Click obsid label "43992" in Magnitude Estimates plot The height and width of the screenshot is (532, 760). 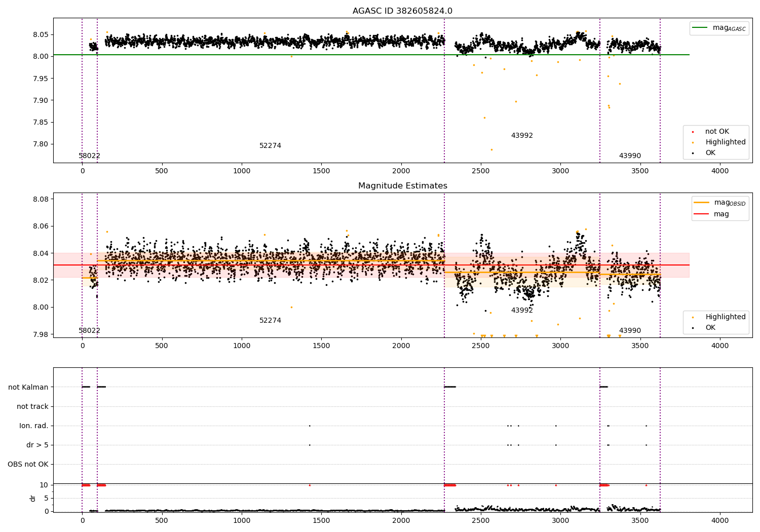[x=522, y=311]
